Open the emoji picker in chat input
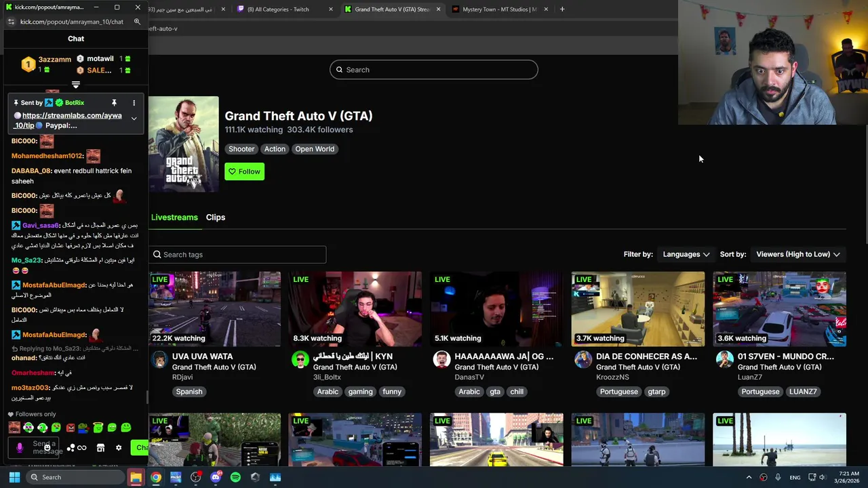Screen dimensions: 868x488 46,448
